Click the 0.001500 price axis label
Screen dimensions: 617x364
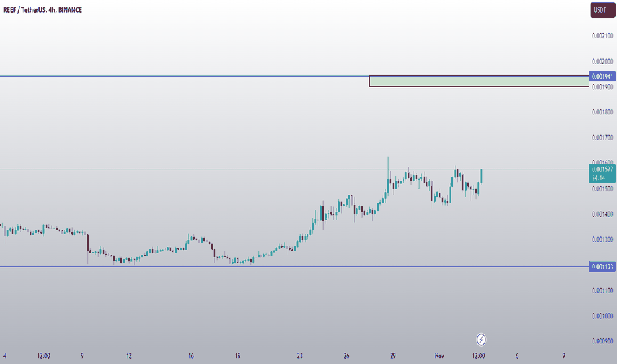click(602, 189)
